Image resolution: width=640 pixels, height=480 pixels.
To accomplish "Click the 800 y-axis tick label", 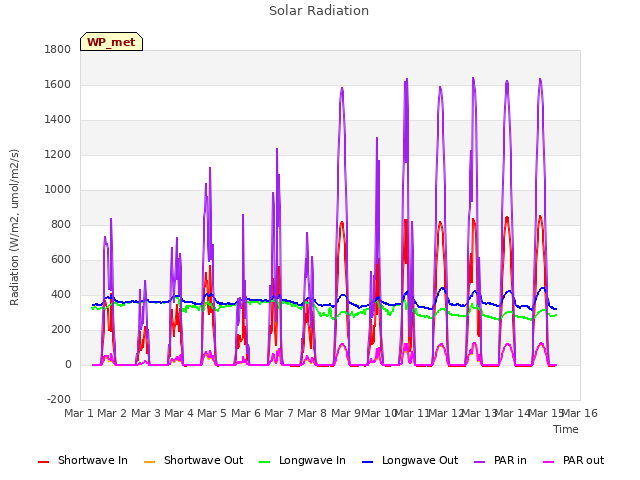I will 61,224.
